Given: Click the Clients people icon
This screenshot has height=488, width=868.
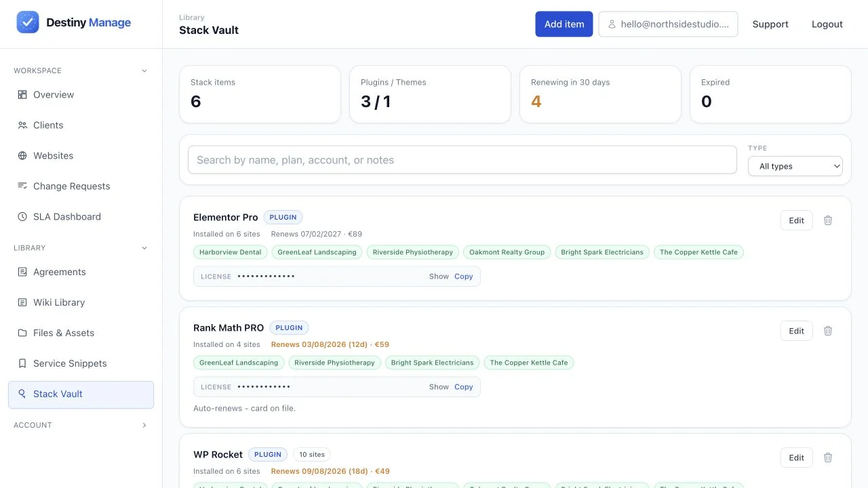Looking at the screenshot, I should [22, 125].
